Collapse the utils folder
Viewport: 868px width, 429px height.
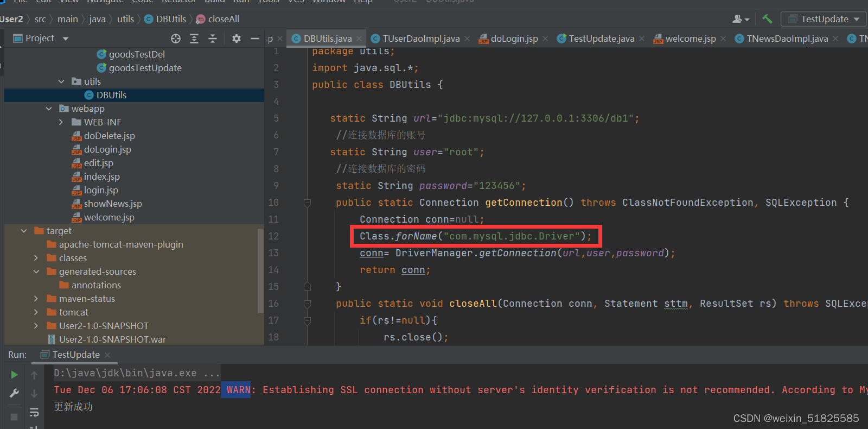point(61,81)
